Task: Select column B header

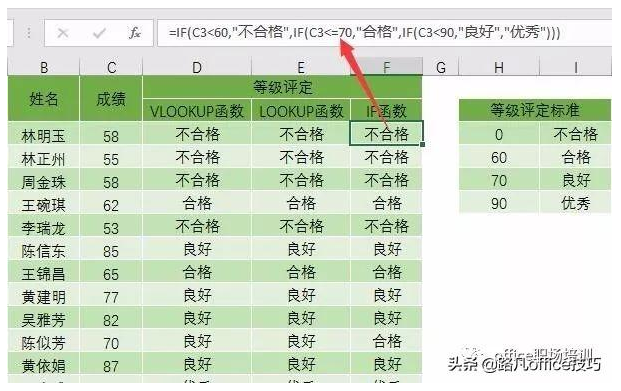Action: pos(44,67)
